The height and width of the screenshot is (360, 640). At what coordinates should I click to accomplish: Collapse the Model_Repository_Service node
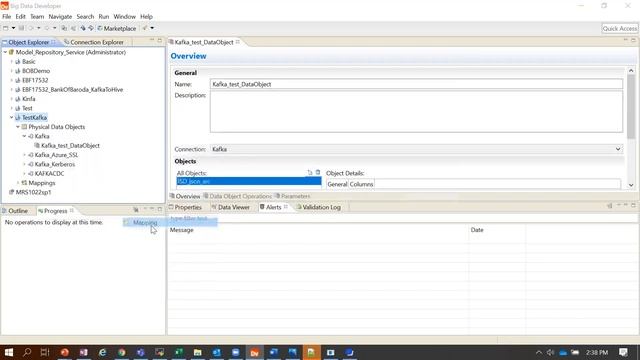click(5, 52)
